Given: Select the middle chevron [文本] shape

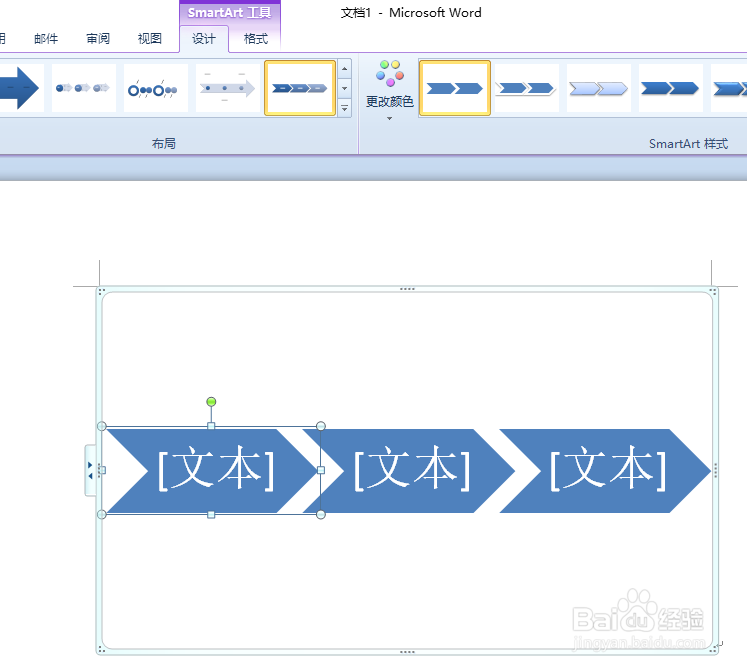Looking at the screenshot, I should (x=412, y=471).
